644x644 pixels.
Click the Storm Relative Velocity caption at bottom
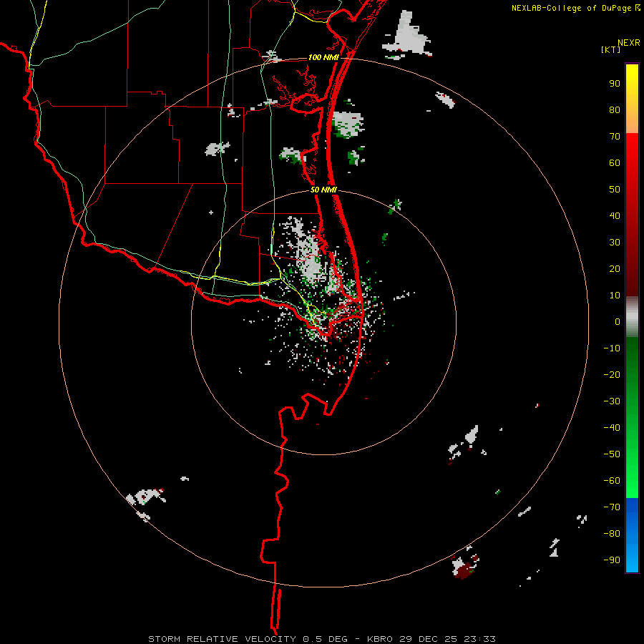322,639
